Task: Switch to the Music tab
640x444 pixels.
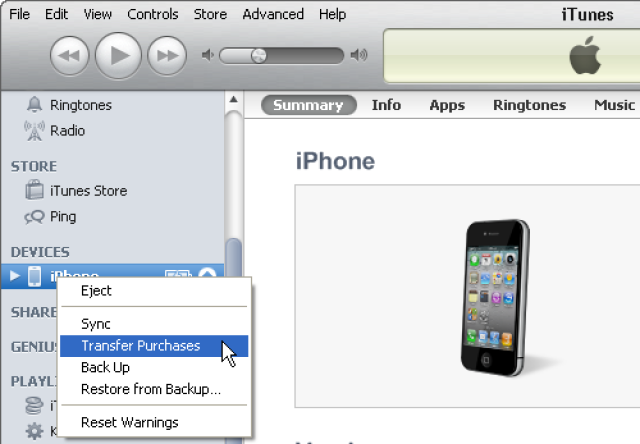Action: 614,105
